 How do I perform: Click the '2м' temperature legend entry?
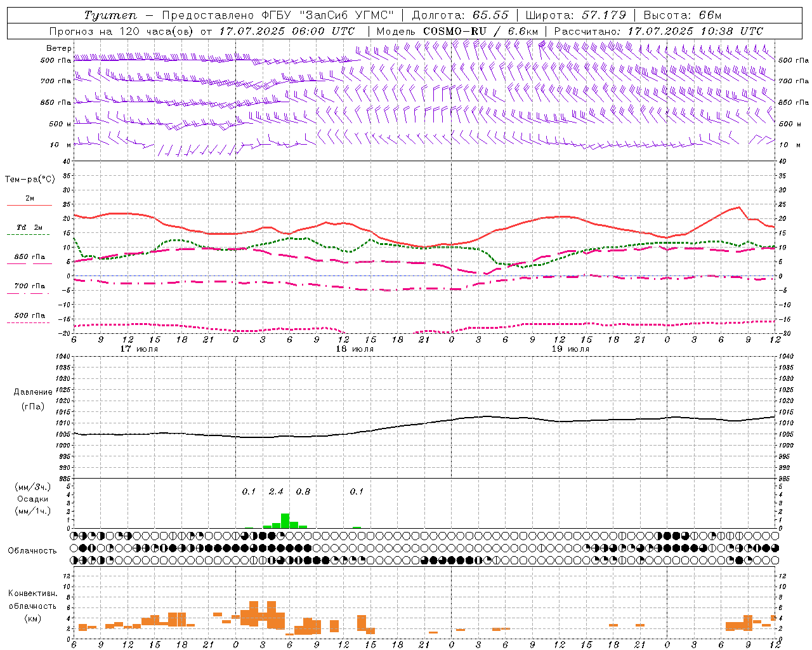(x=30, y=199)
